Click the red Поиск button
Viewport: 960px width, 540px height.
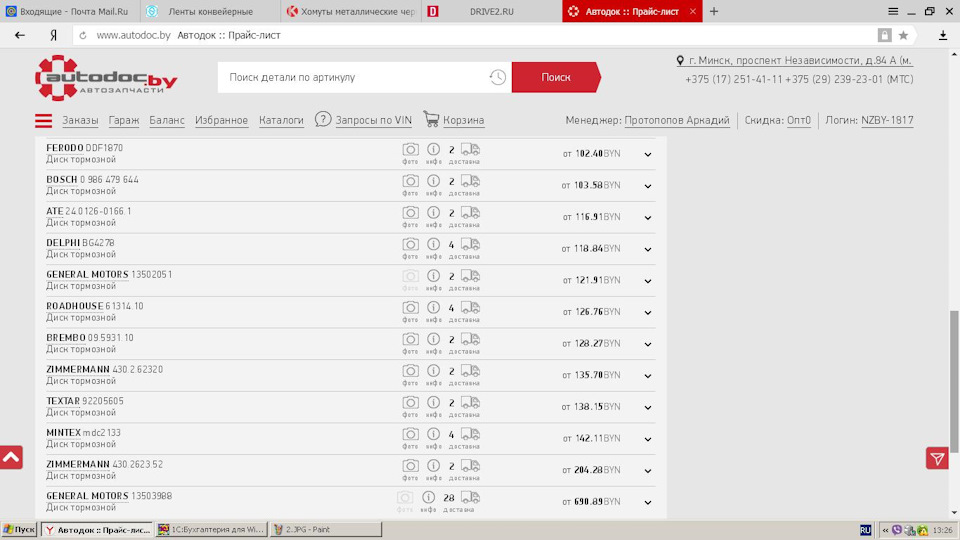pyautogui.click(x=556, y=77)
